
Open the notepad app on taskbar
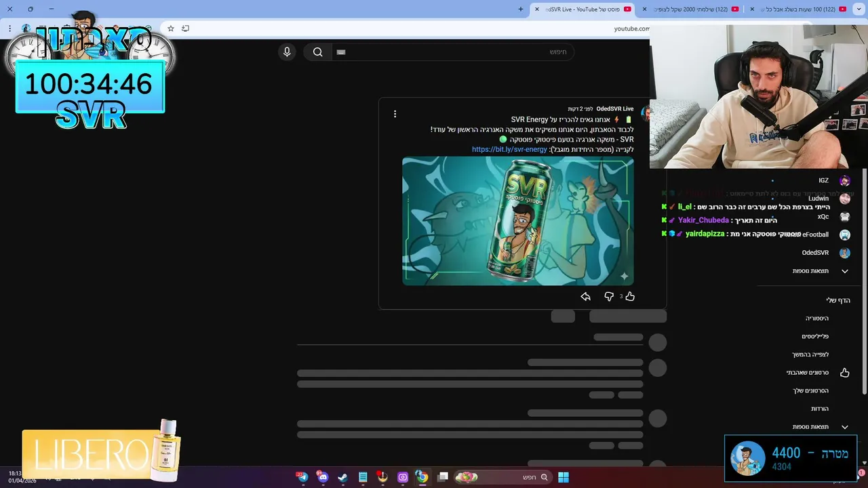[x=363, y=477]
